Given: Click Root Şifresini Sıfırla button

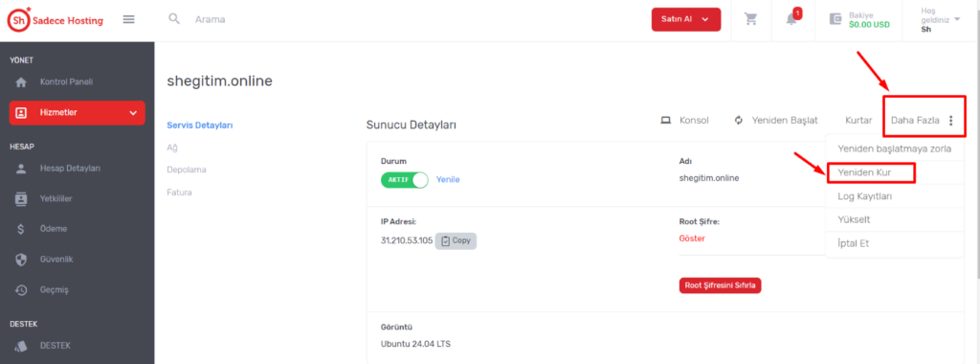Looking at the screenshot, I should (720, 285).
